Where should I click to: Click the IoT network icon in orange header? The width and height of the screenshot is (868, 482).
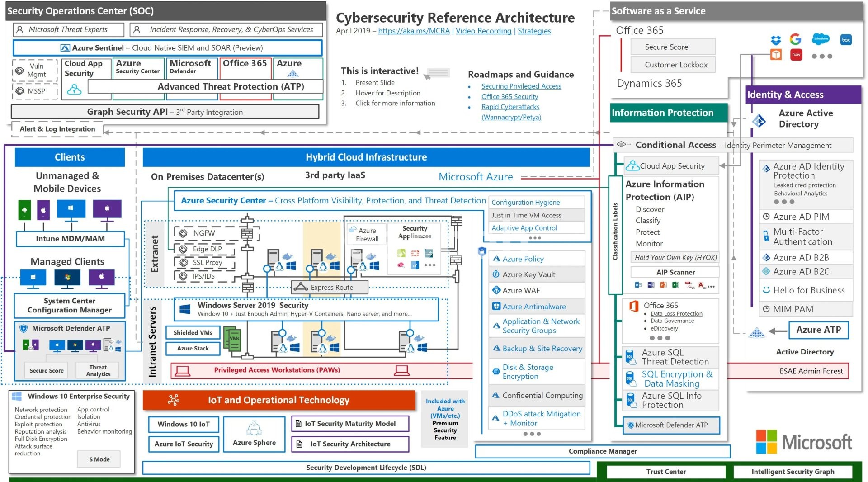[x=174, y=400]
